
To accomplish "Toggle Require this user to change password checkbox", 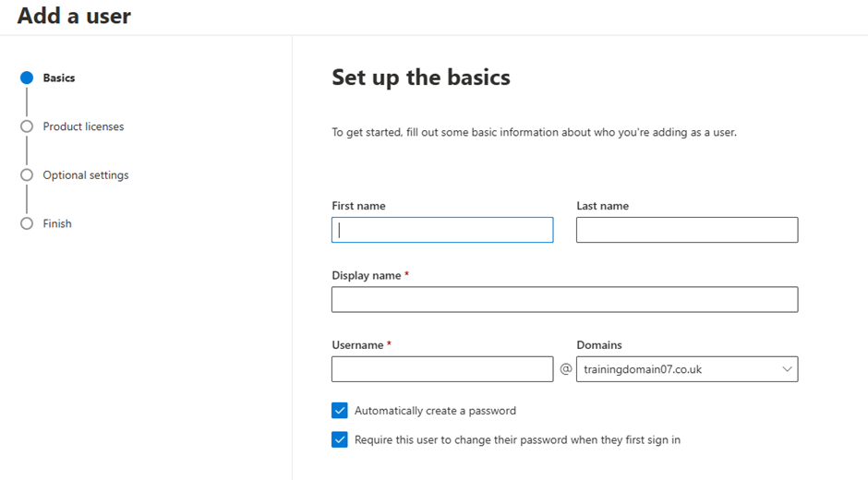I will (340, 439).
